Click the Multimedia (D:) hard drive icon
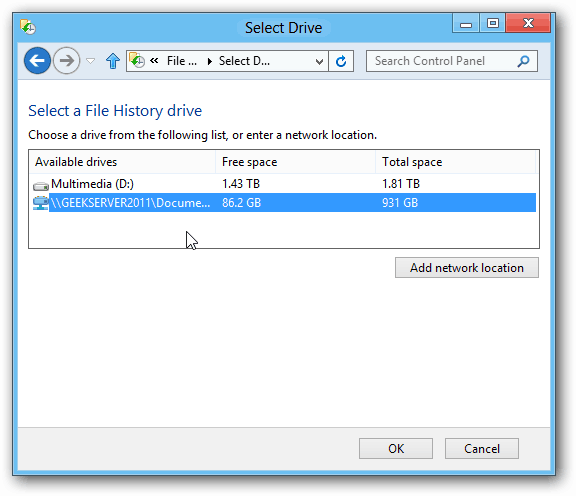Image resolution: width=576 pixels, height=496 pixels. click(41, 186)
